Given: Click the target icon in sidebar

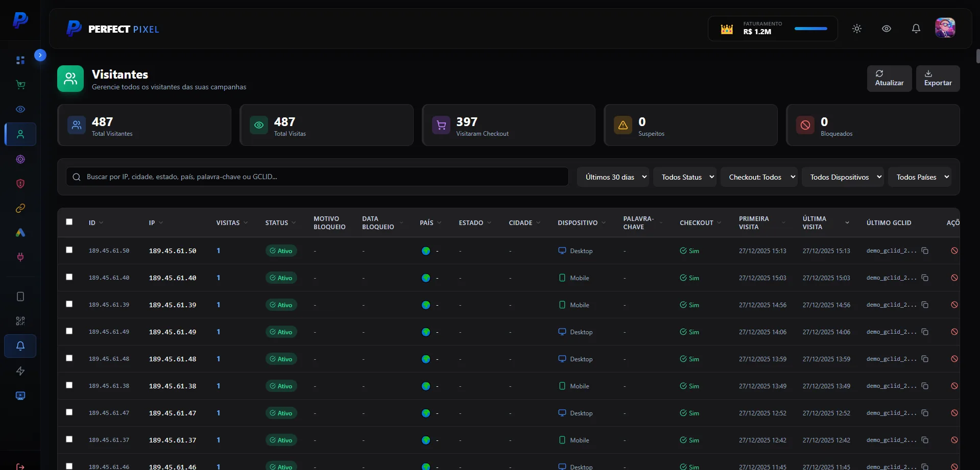Looking at the screenshot, I should [x=20, y=159].
